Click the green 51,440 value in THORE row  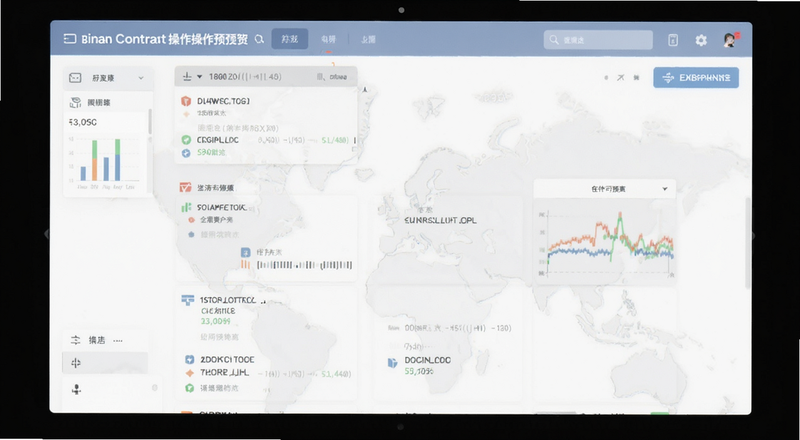point(335,374)
